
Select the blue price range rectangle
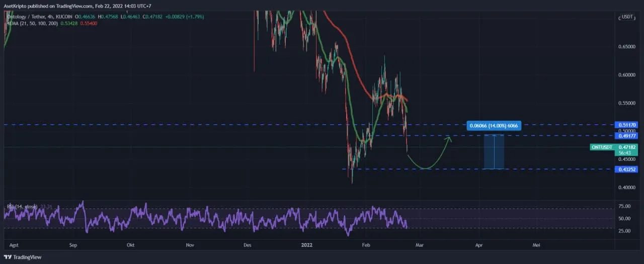494,152
